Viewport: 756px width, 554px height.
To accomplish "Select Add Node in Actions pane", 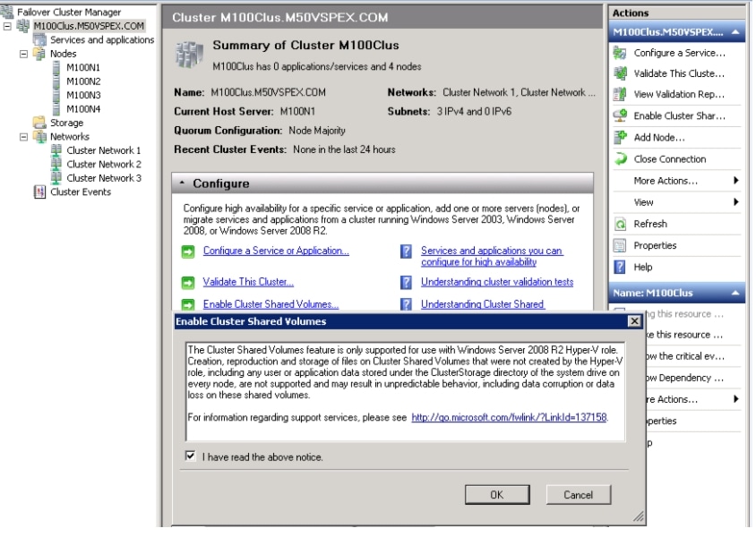I will click(659, 137).
